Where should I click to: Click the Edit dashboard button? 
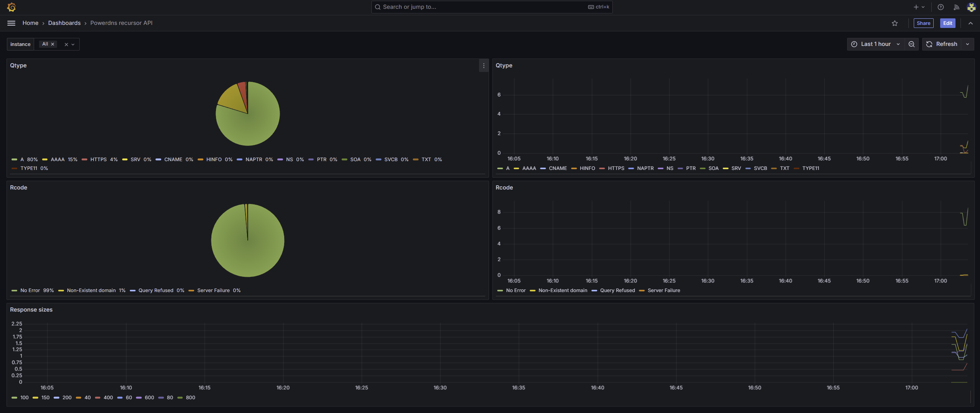pos(947,23)
